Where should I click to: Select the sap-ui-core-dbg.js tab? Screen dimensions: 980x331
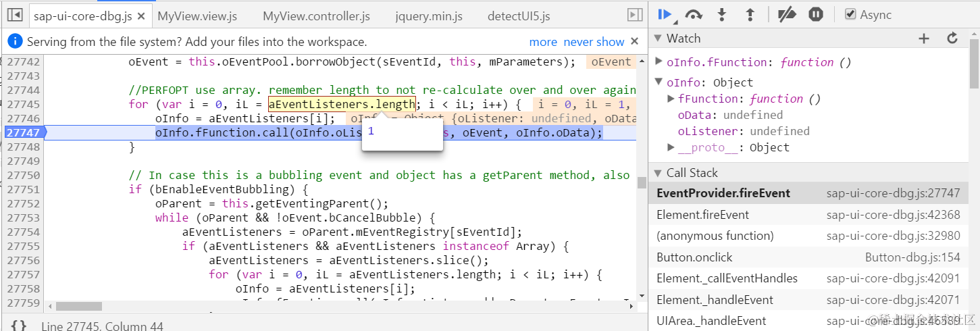(x=82, y=16)
